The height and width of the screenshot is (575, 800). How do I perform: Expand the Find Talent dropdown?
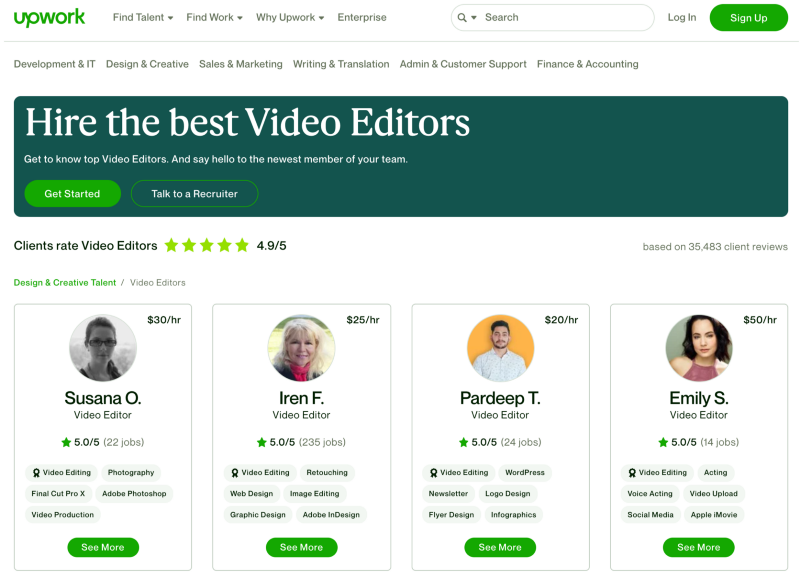coord(143,17)
